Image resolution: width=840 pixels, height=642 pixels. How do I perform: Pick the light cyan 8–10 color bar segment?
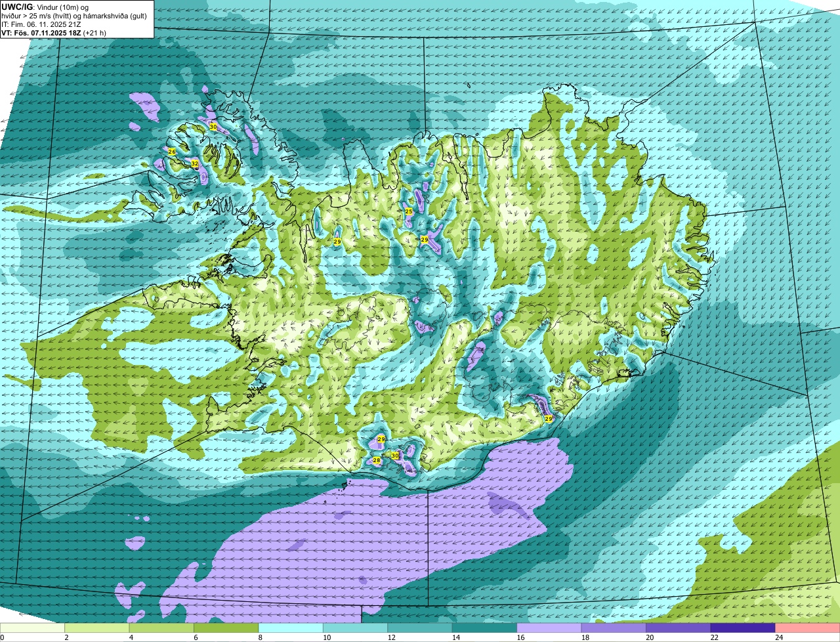click(291, 628)
